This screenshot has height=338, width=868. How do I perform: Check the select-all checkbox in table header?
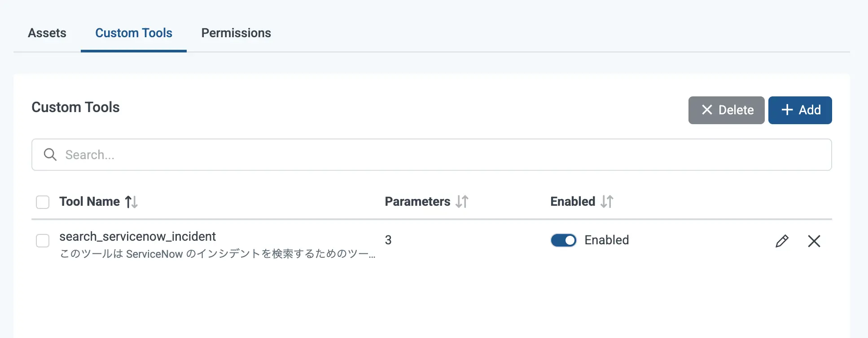[43, 202]
